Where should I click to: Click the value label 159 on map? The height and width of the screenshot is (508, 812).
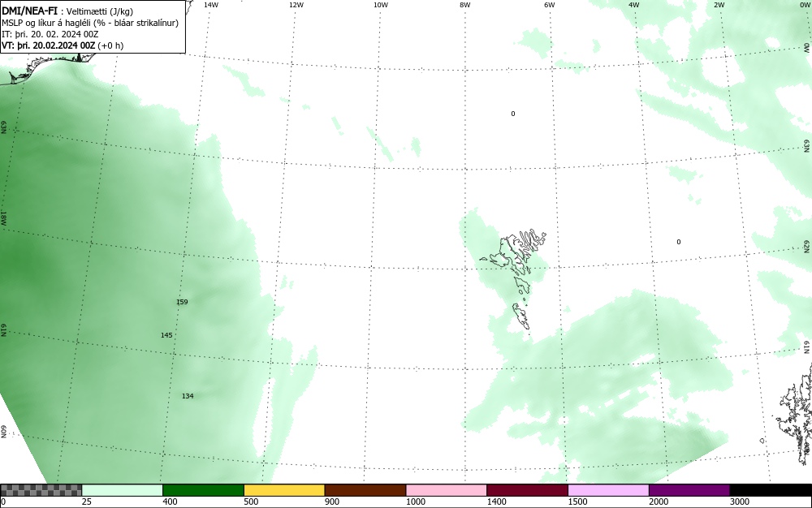(x=182, y=302)
